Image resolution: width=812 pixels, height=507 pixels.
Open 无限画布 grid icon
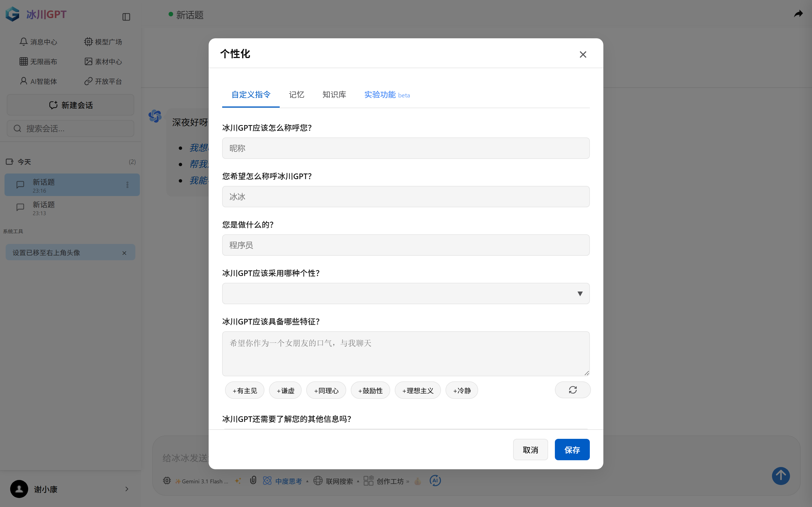38,61
